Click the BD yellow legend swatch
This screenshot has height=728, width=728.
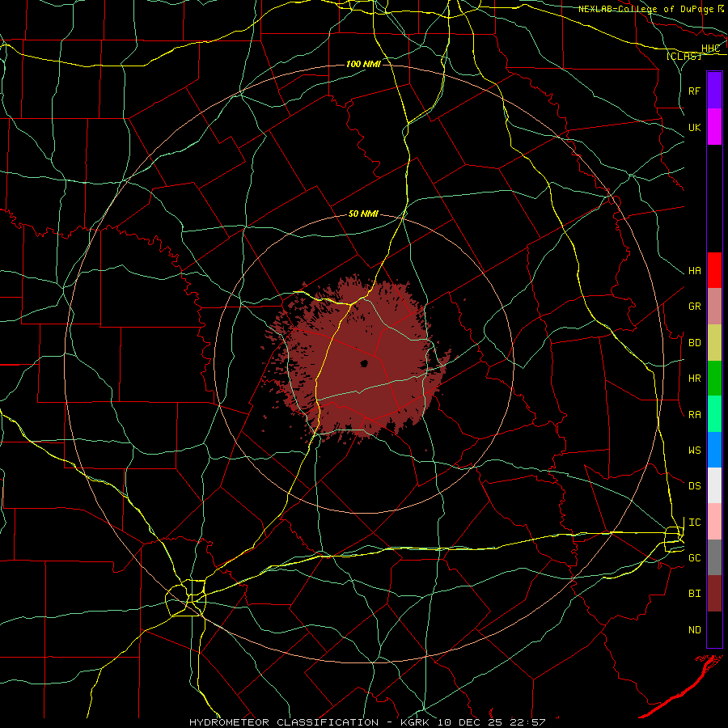click(x=714, y=343)
